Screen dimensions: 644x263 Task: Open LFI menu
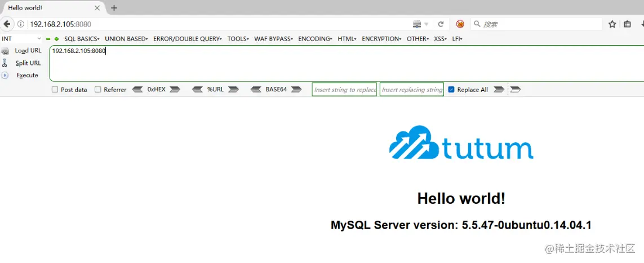[458, 39]
